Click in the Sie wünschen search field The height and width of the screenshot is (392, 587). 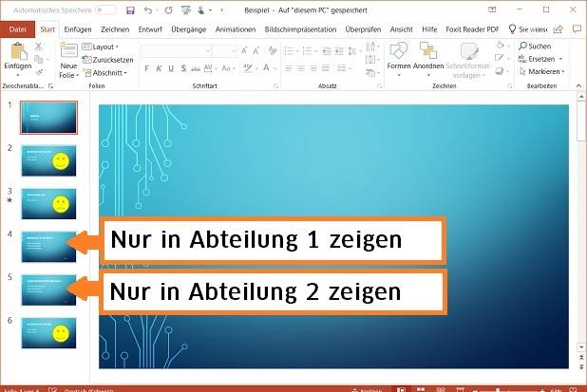point(528,29)
